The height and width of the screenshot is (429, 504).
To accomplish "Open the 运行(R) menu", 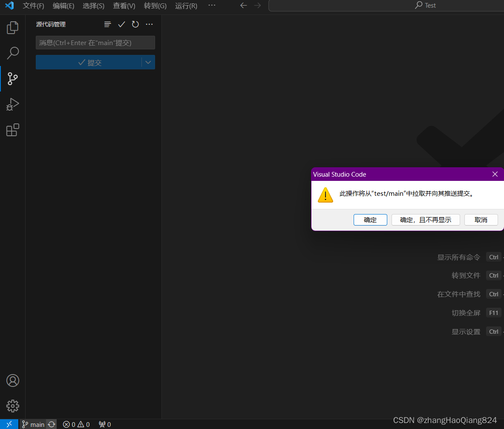I will tap(186, 6).
